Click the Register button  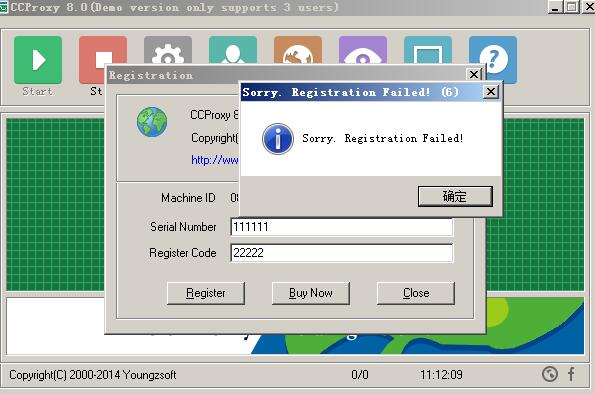pos(206,293)
